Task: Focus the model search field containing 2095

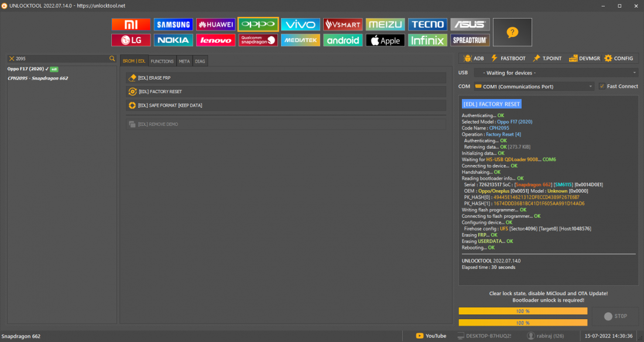Action: click(x=61, y=59)
